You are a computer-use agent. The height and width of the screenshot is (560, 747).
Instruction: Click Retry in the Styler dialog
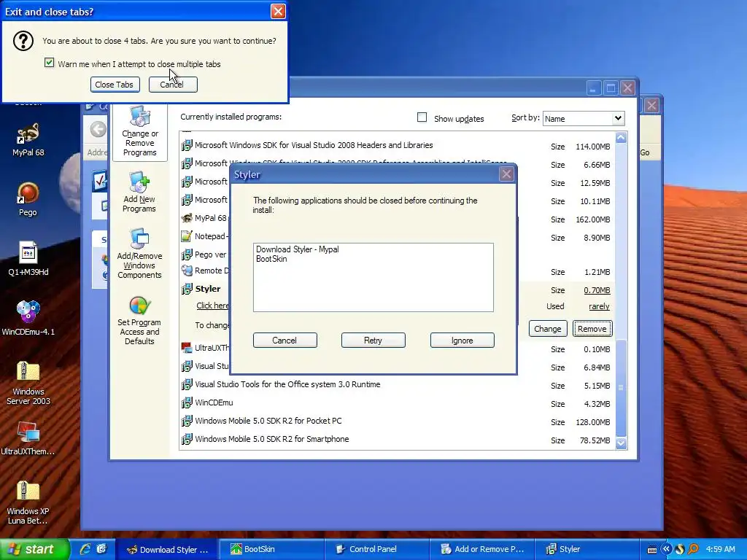pos(373,341)
